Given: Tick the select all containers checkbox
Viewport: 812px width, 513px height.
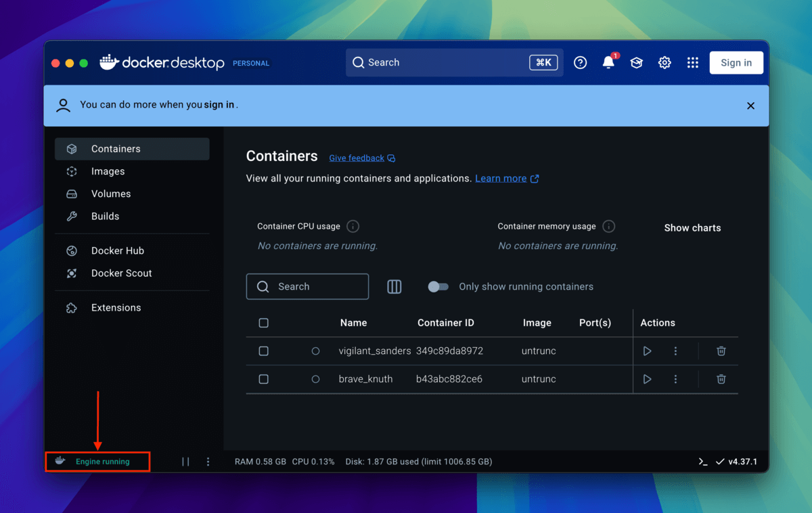Looking at the screenshot, I should click(x=264, y=323).
